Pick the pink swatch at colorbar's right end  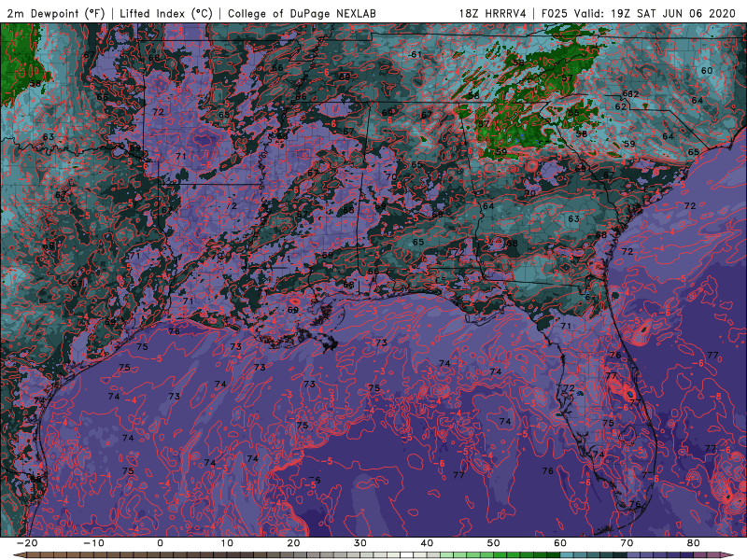713,555
